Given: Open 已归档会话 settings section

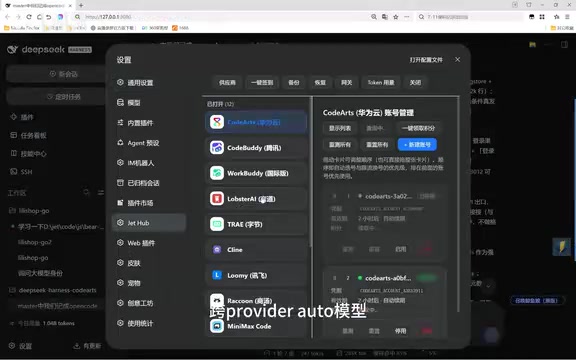Looking at the screenshot, I should 149,183.
